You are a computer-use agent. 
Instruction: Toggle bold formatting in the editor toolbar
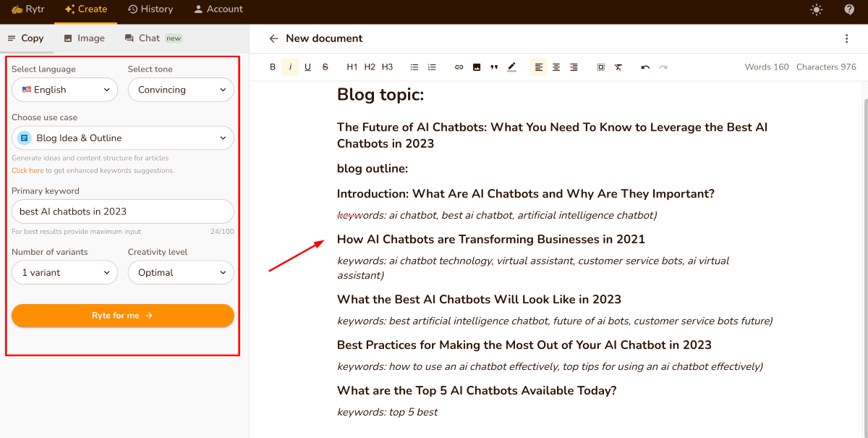tap(273, 67)
